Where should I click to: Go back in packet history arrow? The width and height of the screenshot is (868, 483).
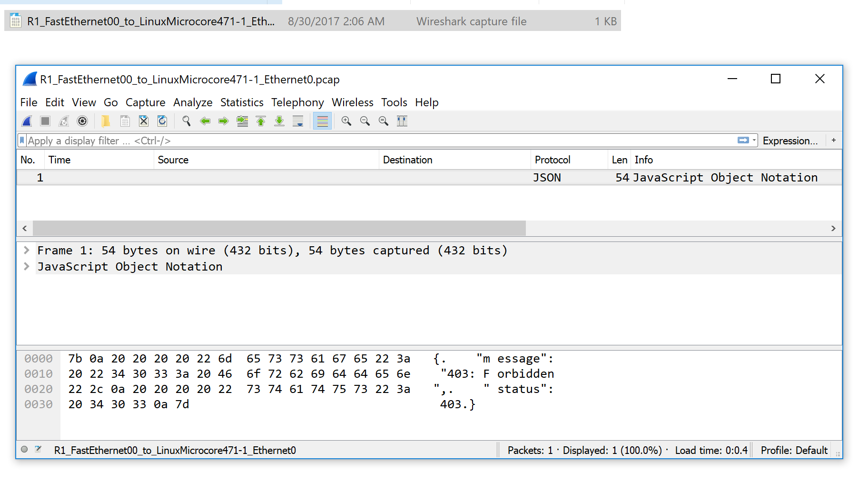205,121
